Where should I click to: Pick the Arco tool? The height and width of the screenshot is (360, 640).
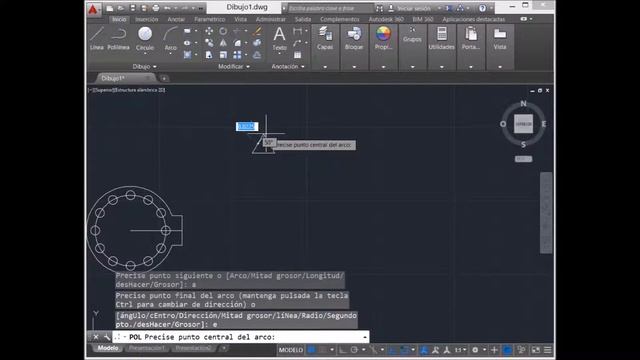[x=171, y=38]
